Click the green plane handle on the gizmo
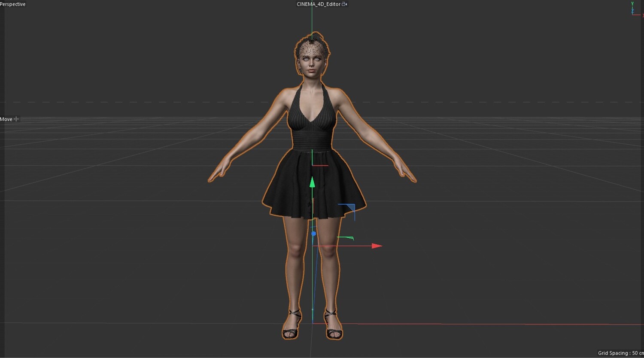 pyautogui.click(x=345, y=238)
